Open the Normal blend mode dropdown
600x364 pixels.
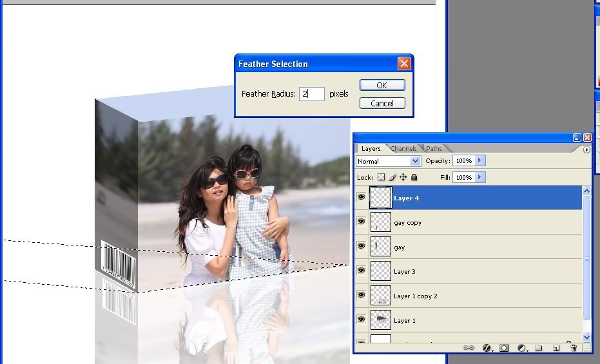[x=389, y=161]
